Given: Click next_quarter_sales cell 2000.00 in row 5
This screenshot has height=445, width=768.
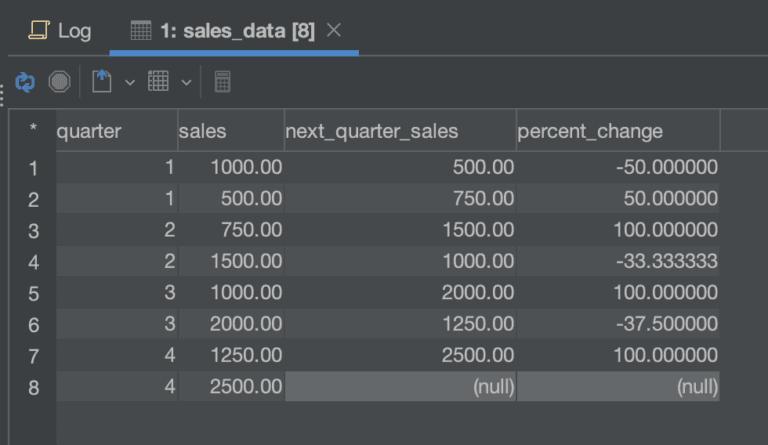Looking at the screenshot, I should click(x=400, y=293).
